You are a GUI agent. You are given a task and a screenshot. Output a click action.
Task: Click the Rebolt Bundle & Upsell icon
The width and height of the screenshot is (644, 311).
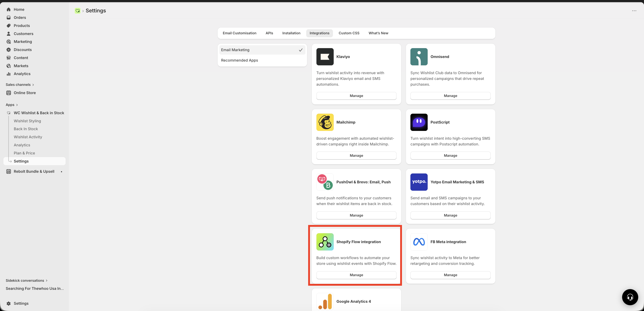[x=8, y=171]
